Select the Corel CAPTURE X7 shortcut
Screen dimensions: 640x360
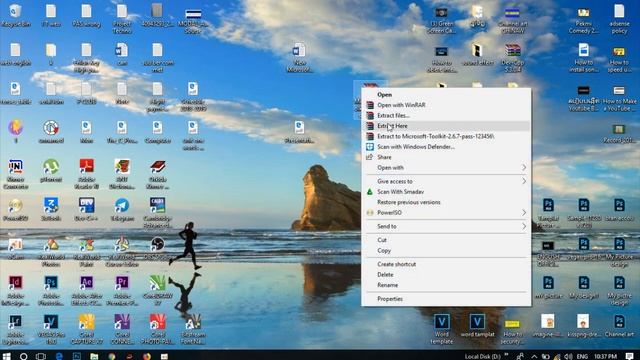coord(87,330)
